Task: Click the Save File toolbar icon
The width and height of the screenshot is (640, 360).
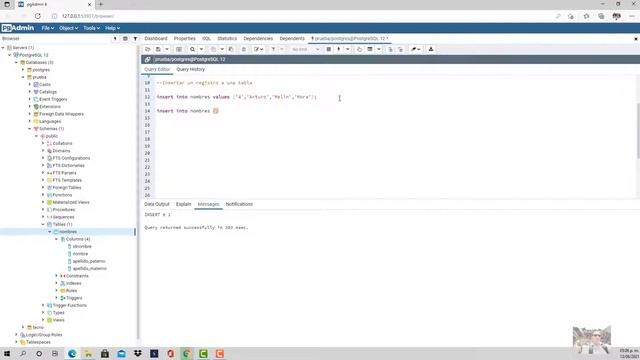Action: tap(158, 49)
